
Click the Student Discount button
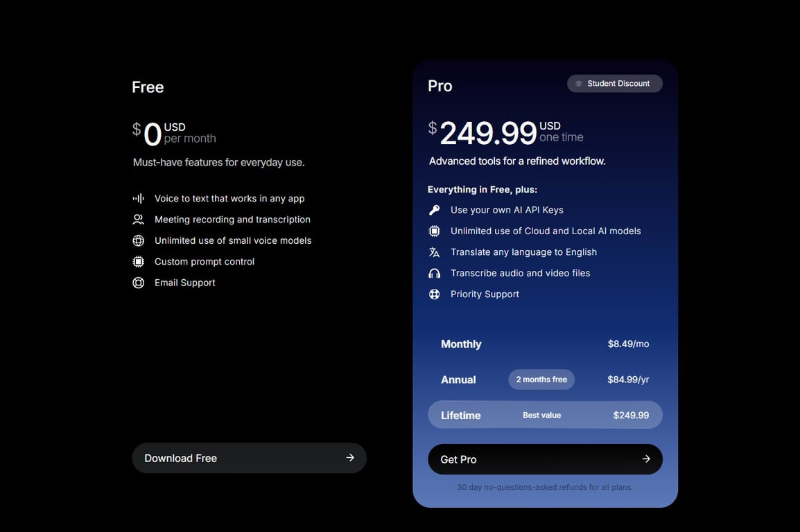(x=614, y=84)
